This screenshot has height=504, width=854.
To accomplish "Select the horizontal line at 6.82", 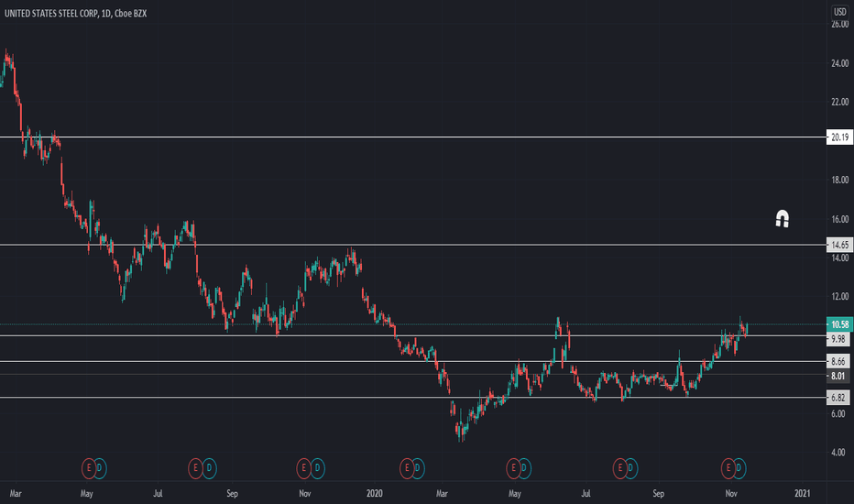I will [x=413, y=397].
